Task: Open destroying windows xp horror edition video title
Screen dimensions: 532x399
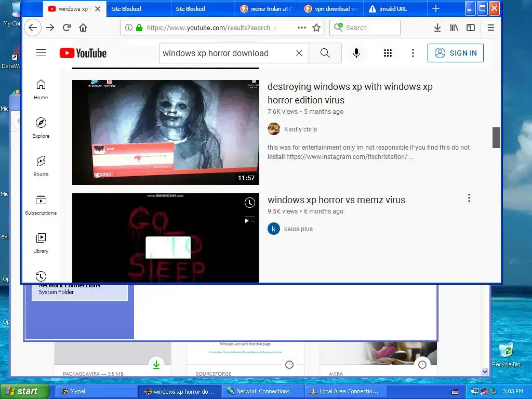Action: [350, 94]
